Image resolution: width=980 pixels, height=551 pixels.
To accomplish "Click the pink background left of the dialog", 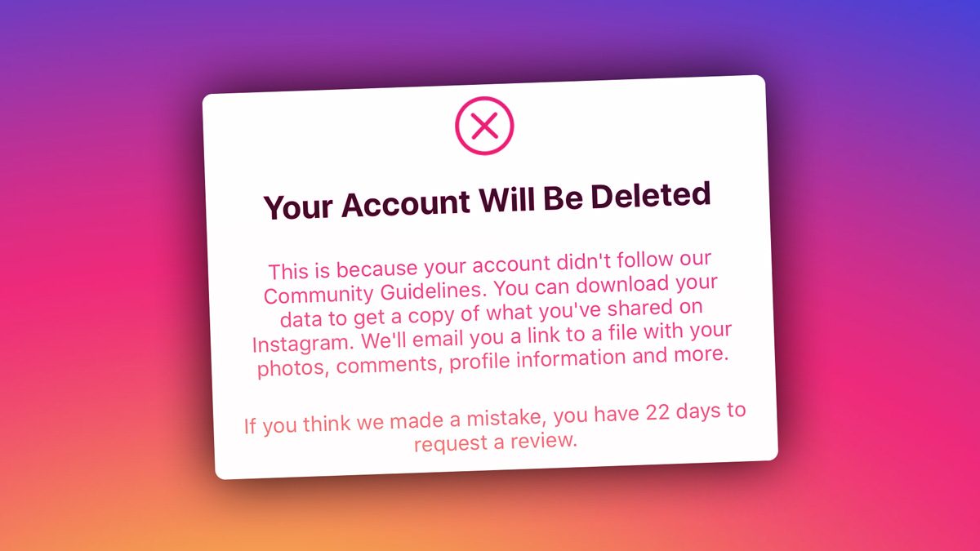I will (x=98, y=278).
